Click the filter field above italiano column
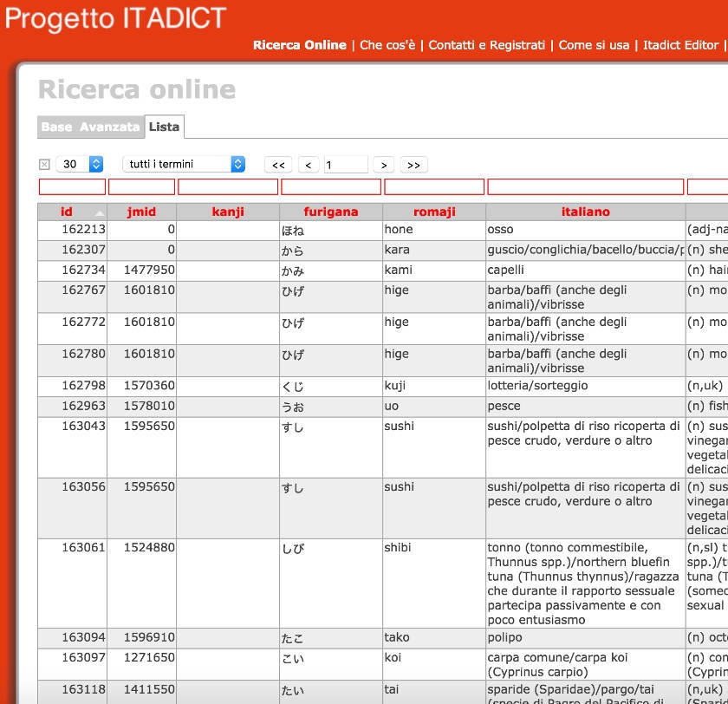The image size is (728, 704). 585,186
